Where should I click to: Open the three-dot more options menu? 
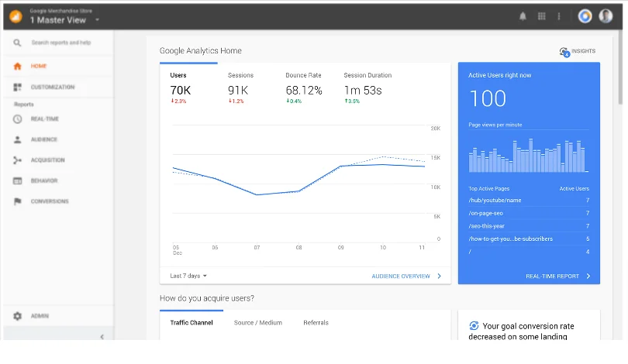(559, 16)
